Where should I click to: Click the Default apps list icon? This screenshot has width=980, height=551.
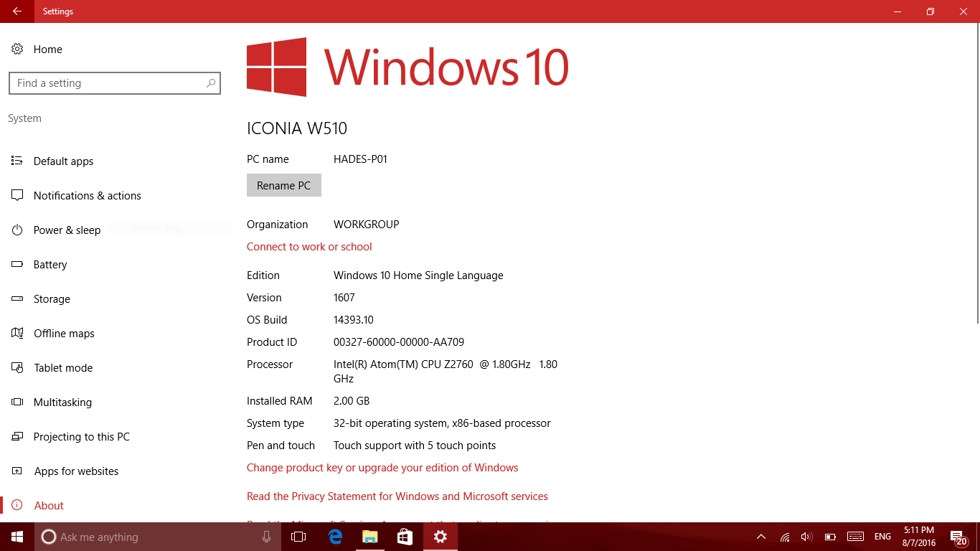tap(17, 161)
